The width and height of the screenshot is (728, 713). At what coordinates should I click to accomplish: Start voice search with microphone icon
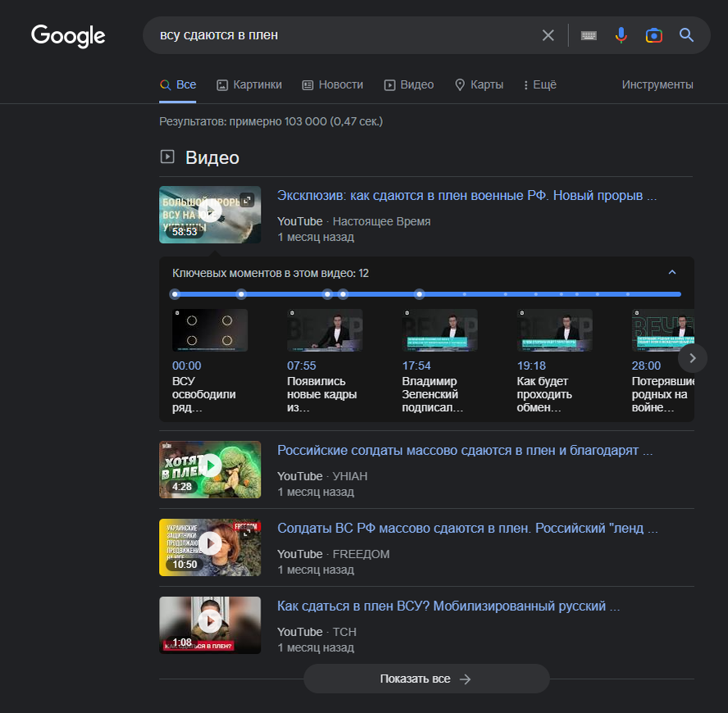(x=621, y=35)
